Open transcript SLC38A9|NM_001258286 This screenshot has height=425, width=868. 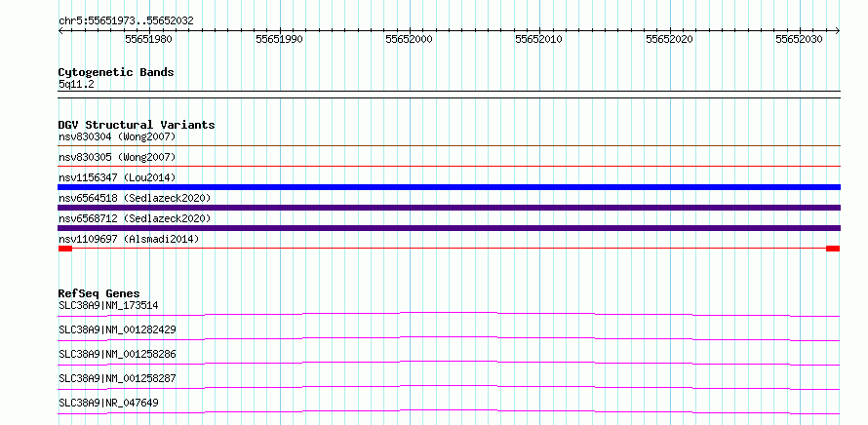117,354
